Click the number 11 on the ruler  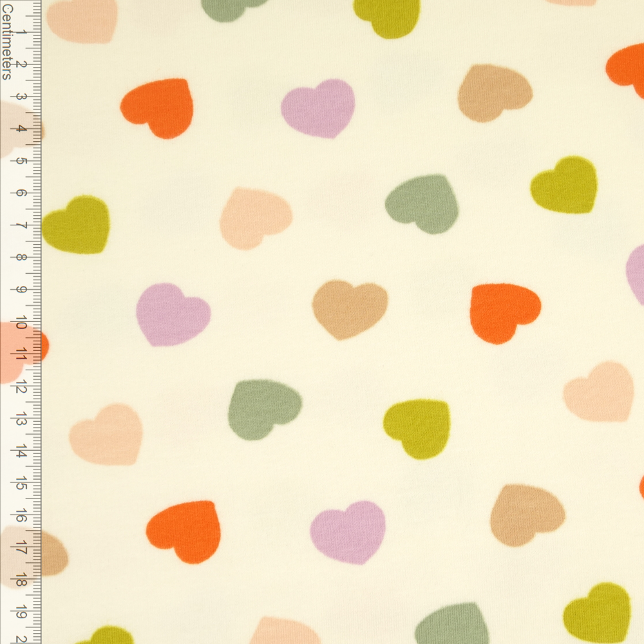pos(21,354)
